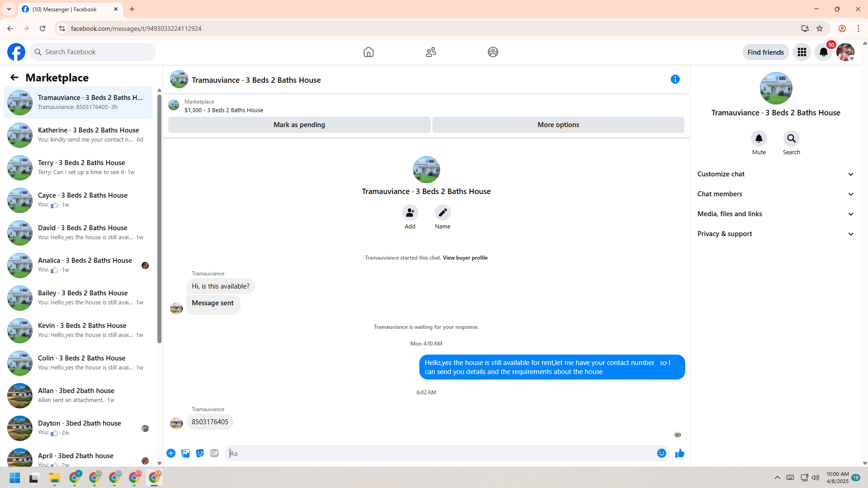The image size is (868, 488).
Task: Open the conversation information icon
Action: click(x=675, y=79)
